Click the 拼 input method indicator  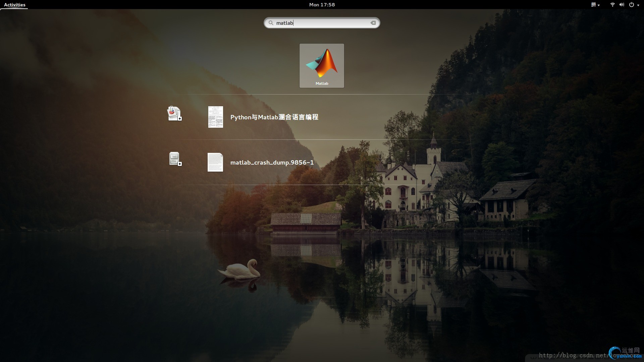(x=593, y=5)
